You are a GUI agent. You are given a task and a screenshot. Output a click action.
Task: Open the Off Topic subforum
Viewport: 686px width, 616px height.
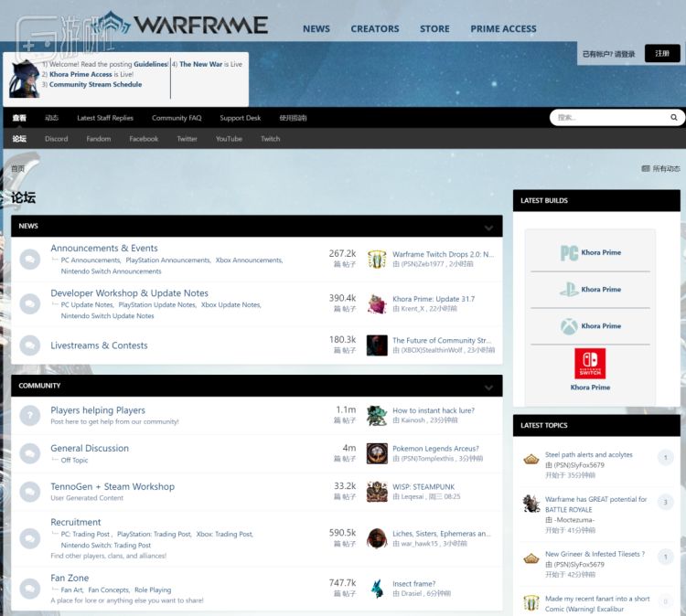tap(74, 460)
